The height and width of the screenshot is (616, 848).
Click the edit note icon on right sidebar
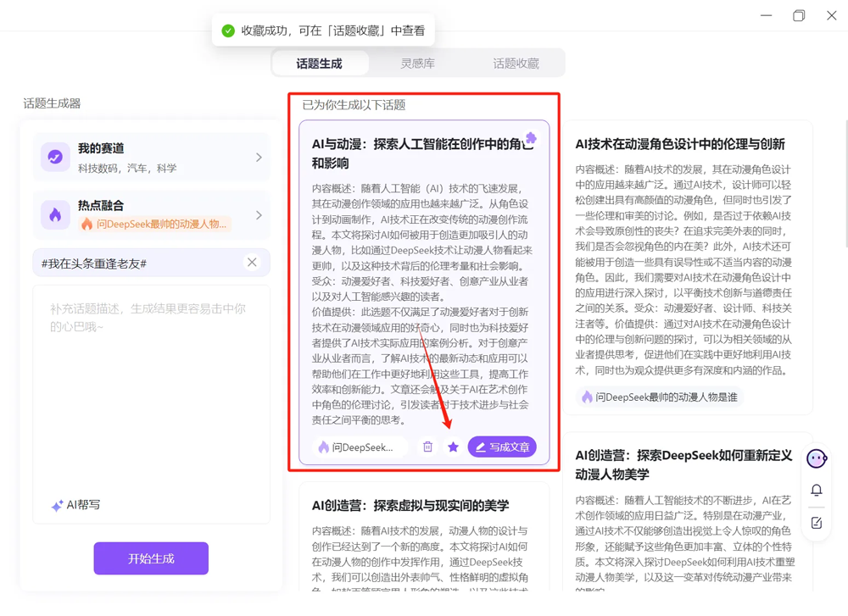(x=816, y=523)
